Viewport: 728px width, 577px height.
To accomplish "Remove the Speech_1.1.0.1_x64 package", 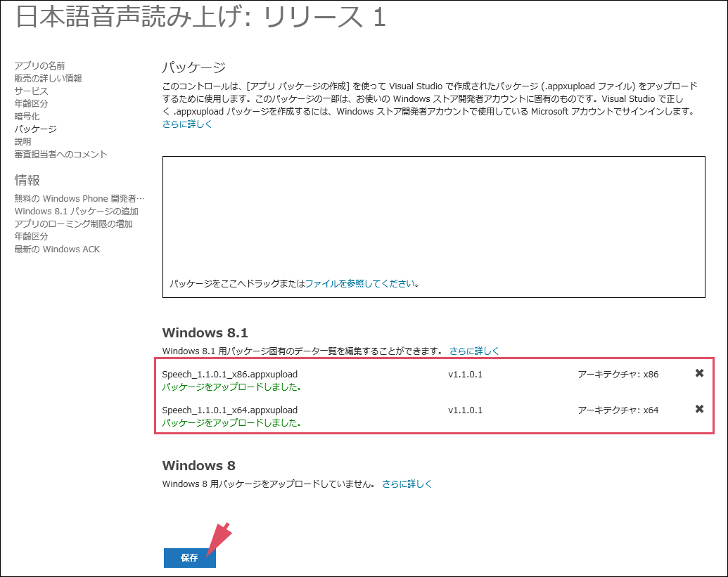I will coord(699,409).
